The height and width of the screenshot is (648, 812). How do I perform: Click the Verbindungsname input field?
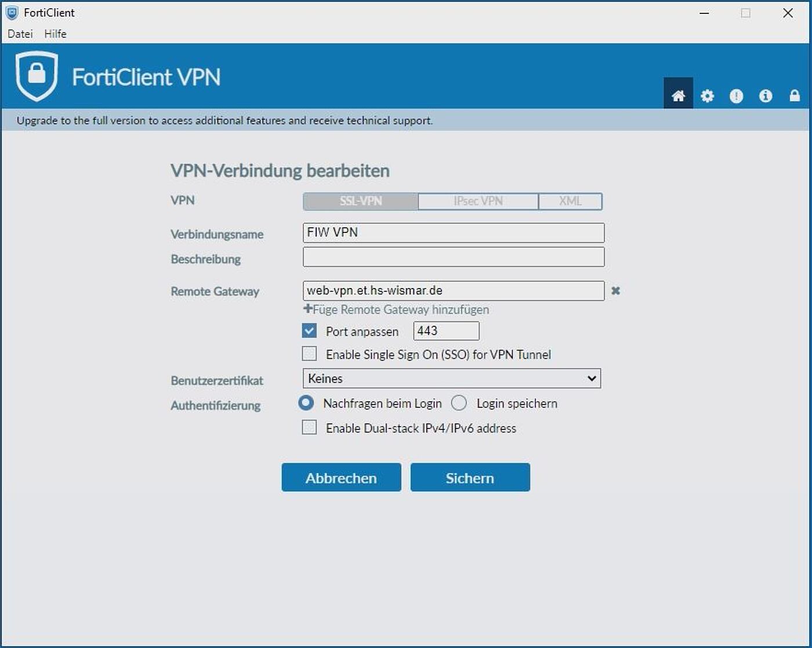(x=454, y=232)
